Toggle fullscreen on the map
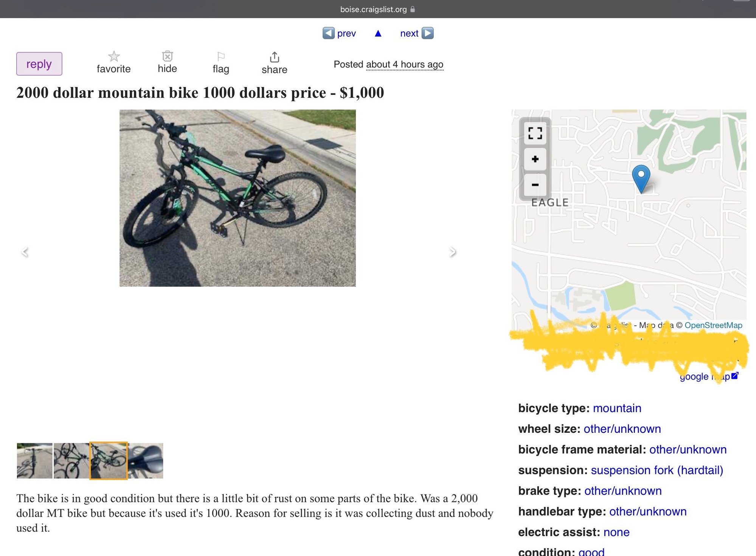 point(535,133)
